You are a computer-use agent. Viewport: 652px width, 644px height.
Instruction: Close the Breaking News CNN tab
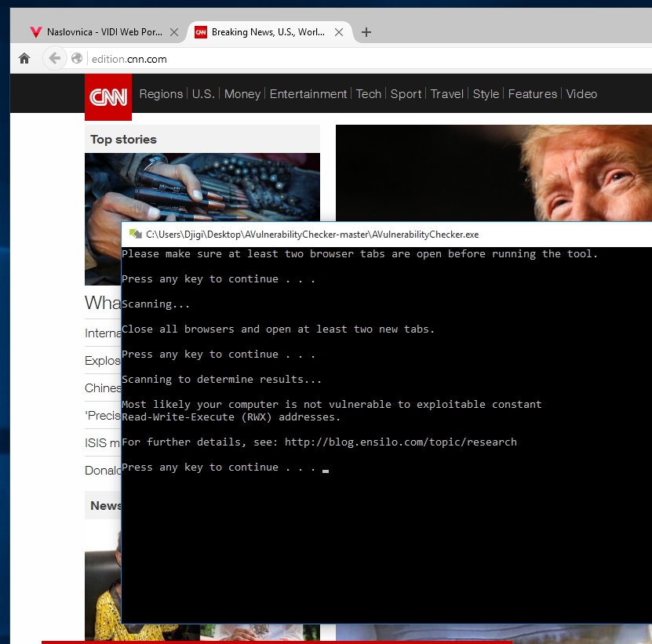339,32
